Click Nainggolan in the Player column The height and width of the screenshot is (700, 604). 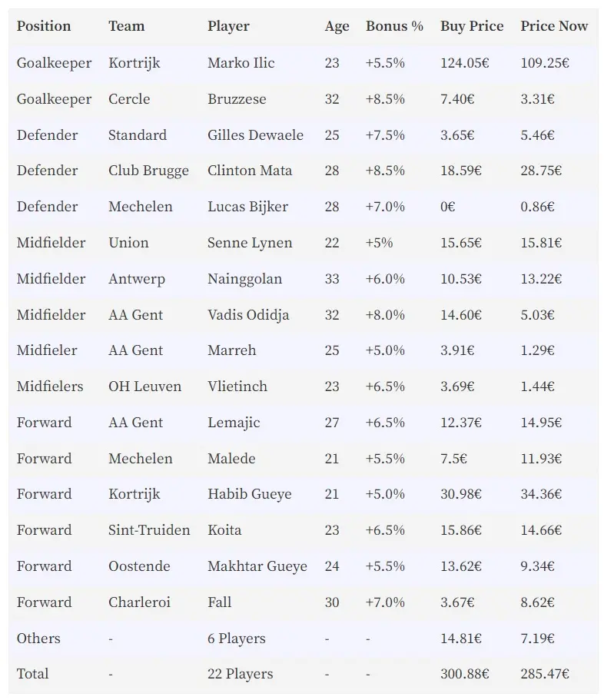coord(244,279)
